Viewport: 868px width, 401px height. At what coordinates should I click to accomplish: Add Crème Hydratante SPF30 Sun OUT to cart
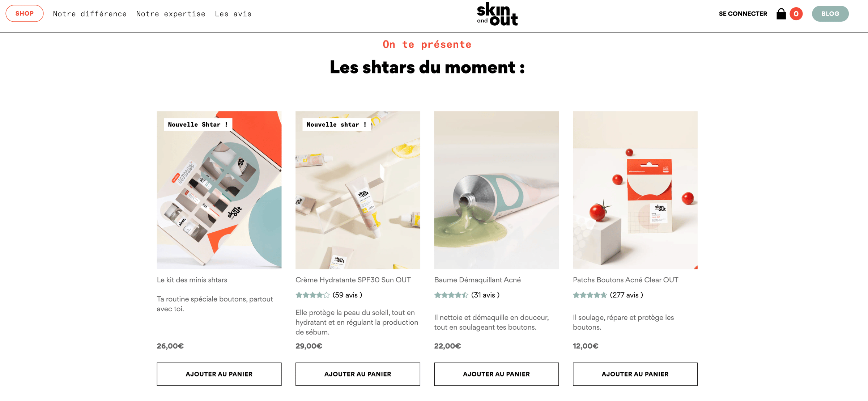358,374
